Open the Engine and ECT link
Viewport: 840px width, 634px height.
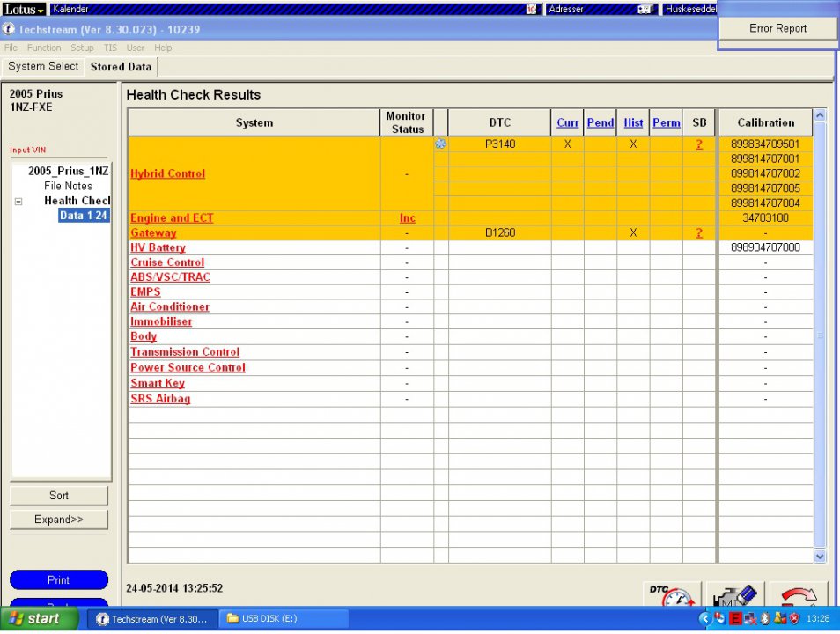172,218
